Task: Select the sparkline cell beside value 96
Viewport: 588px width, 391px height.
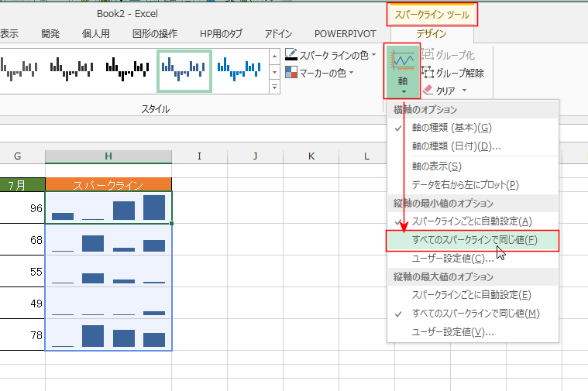Action: (108, 208)
